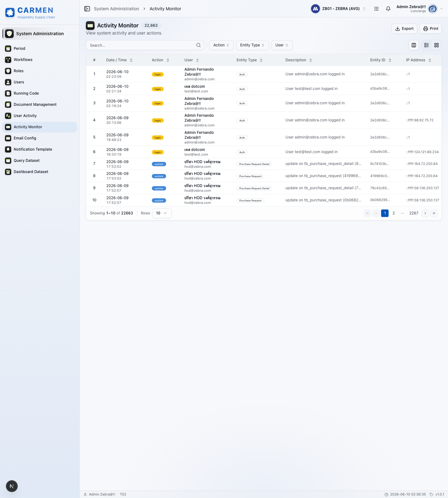
Task: Click the Dashboard Dataset sidebar icon
Action: pos(8,172)
